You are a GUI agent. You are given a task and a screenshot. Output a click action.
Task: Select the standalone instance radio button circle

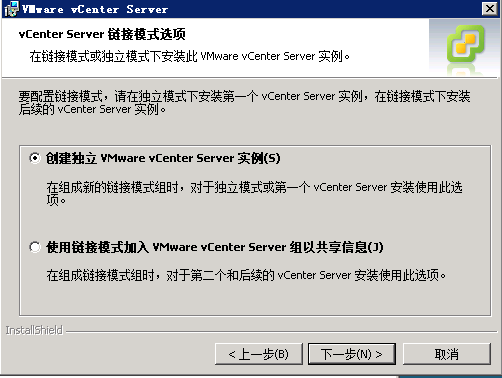point(35,158)
